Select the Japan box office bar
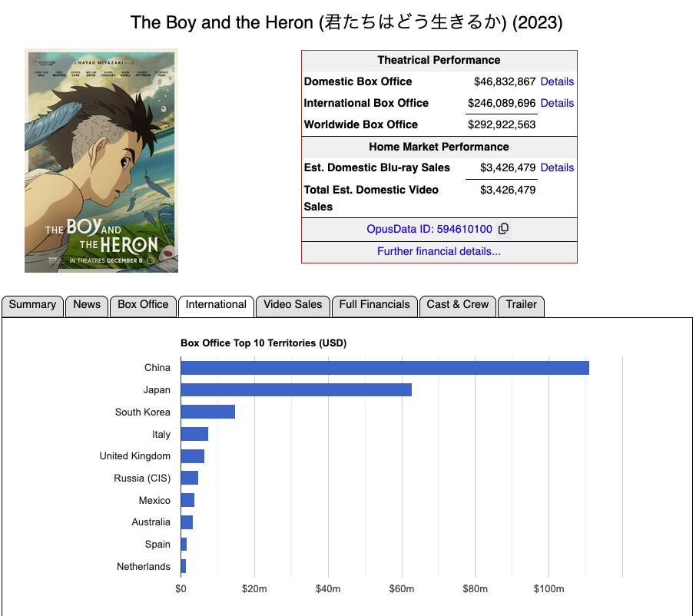This screenshot has height=616, width=696. click(x=296, y=390)
